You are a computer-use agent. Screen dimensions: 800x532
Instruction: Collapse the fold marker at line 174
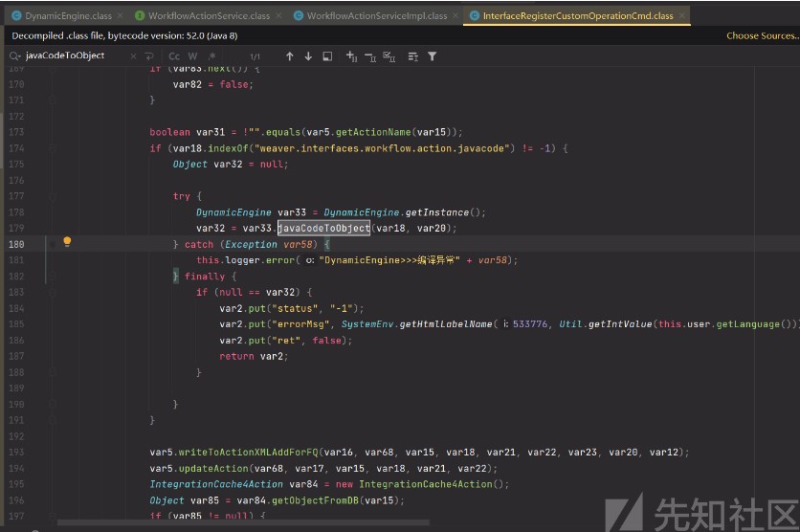53,148
